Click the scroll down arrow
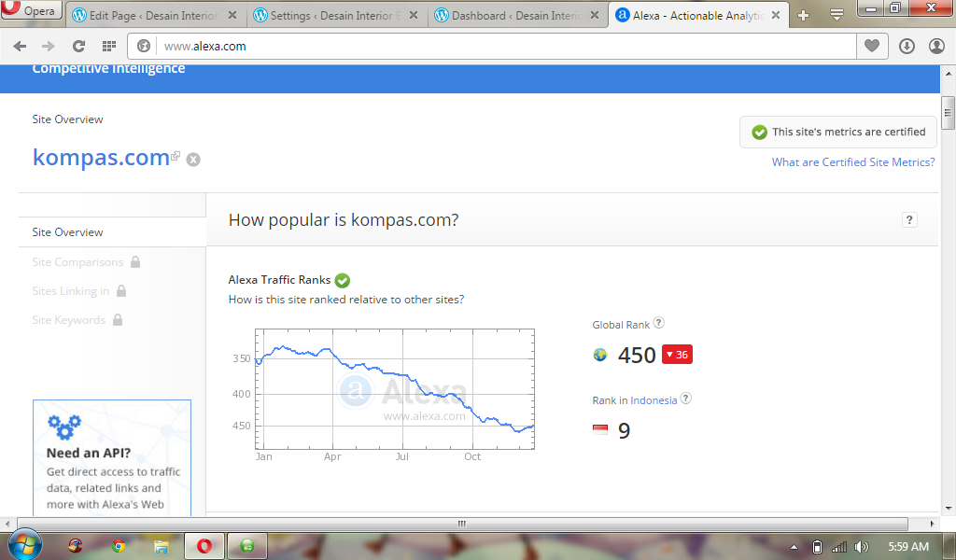 coord(948,509)
